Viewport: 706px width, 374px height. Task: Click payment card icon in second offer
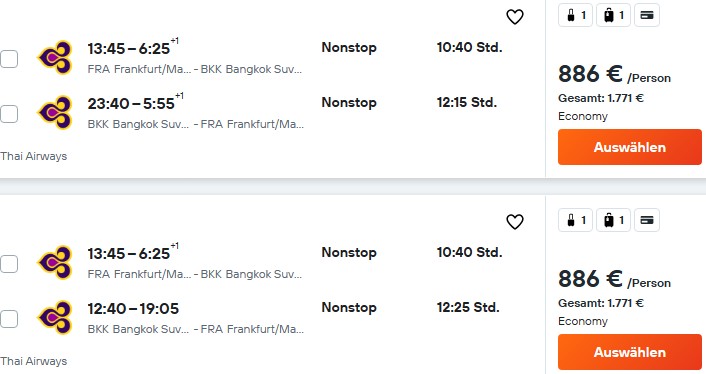pyautogui.click(x=647, y=220)
